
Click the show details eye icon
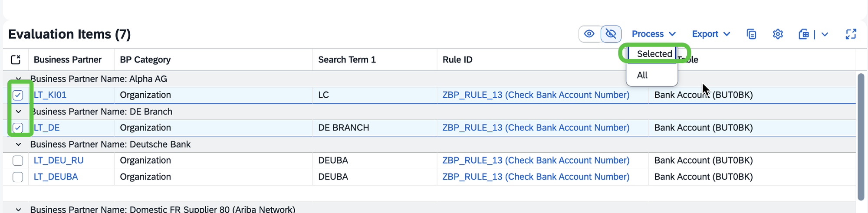click(x=589, y=34)
